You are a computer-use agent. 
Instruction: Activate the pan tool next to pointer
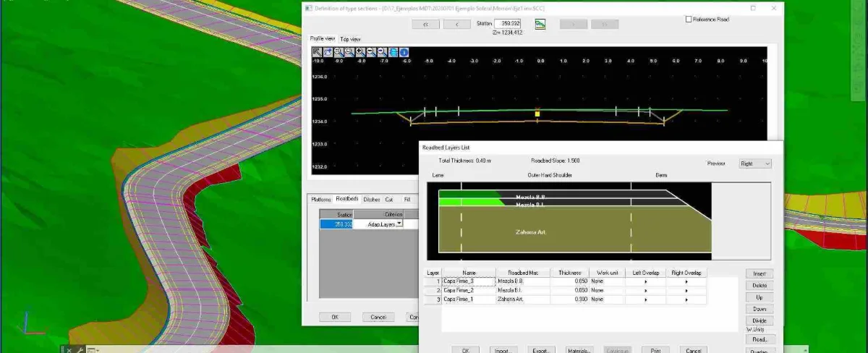tap(328, 52)
